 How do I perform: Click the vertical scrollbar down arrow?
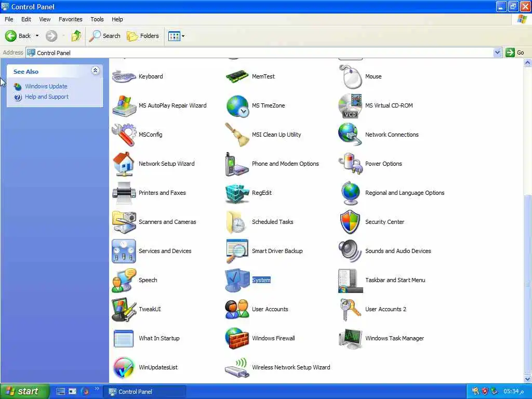click(528, 379)
